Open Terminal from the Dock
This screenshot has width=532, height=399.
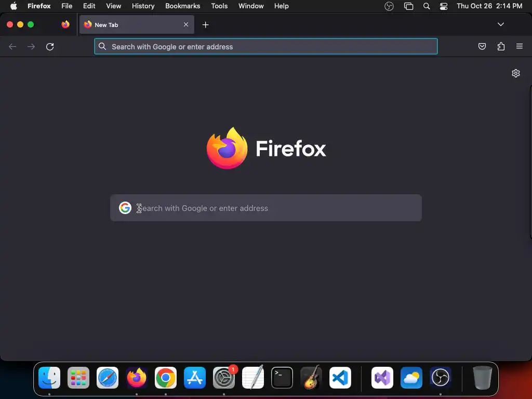click(x=282, y=378)
